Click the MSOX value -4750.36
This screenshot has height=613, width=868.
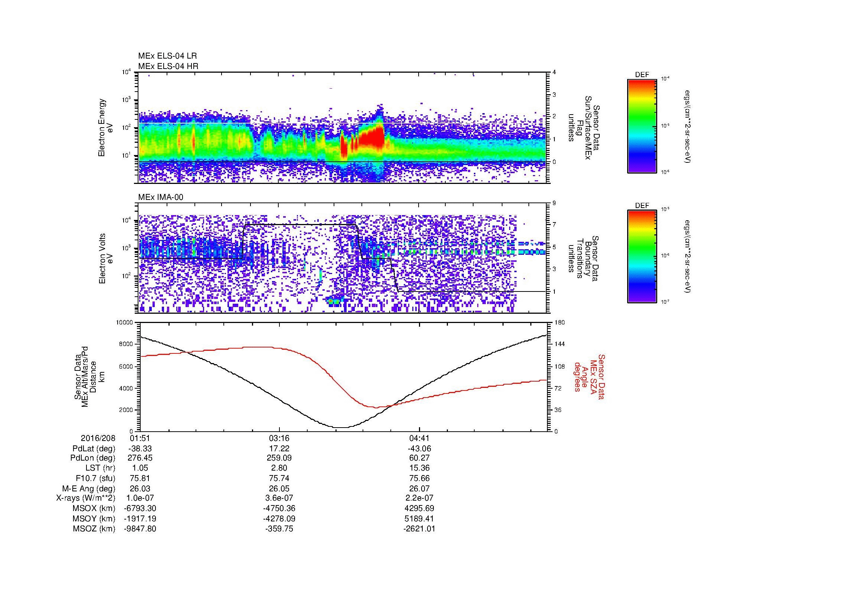coord(279,508)
